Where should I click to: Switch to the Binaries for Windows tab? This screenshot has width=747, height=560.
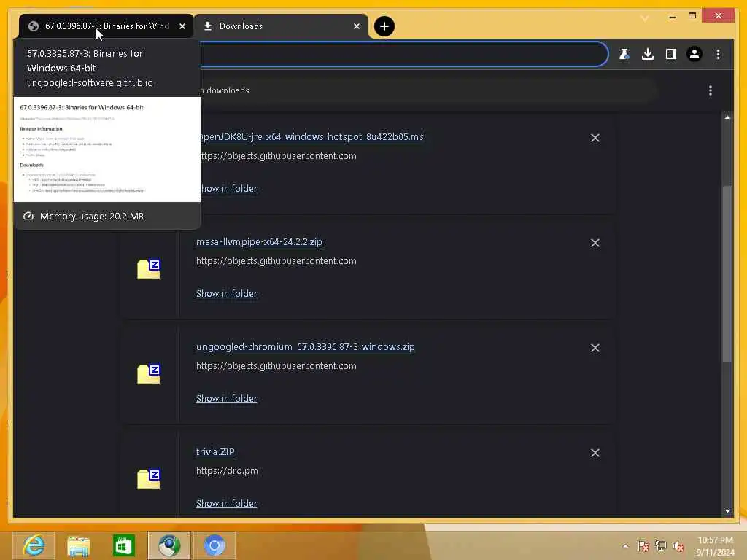click(x=106, y=26)
